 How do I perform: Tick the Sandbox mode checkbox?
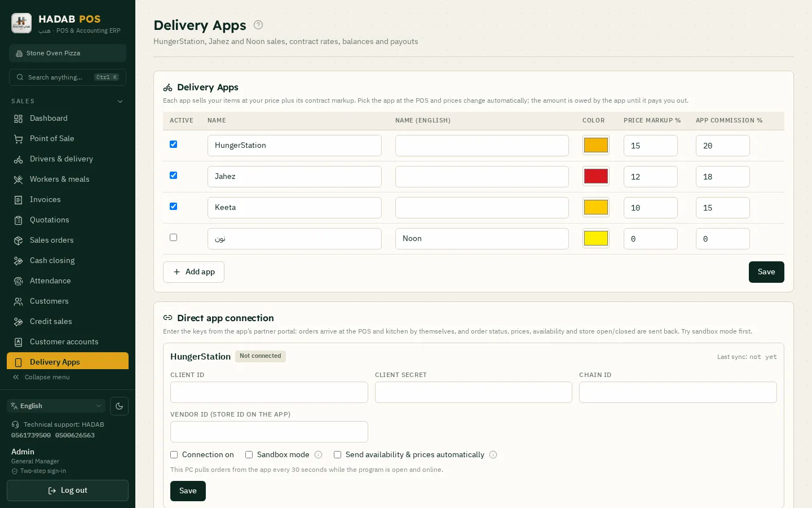249,455
